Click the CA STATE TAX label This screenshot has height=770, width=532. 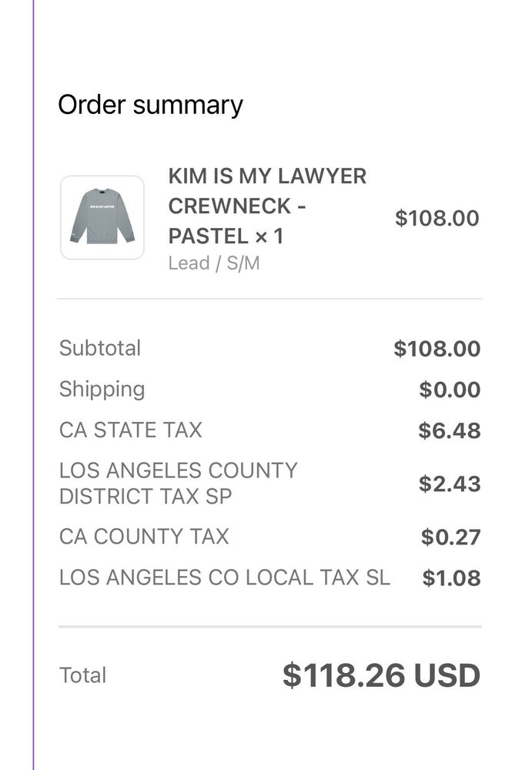130,430
